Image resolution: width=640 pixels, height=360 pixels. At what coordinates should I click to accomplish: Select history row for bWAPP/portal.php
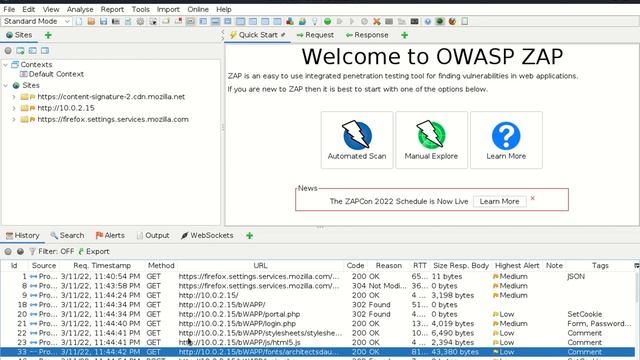[x=318, y=314]
